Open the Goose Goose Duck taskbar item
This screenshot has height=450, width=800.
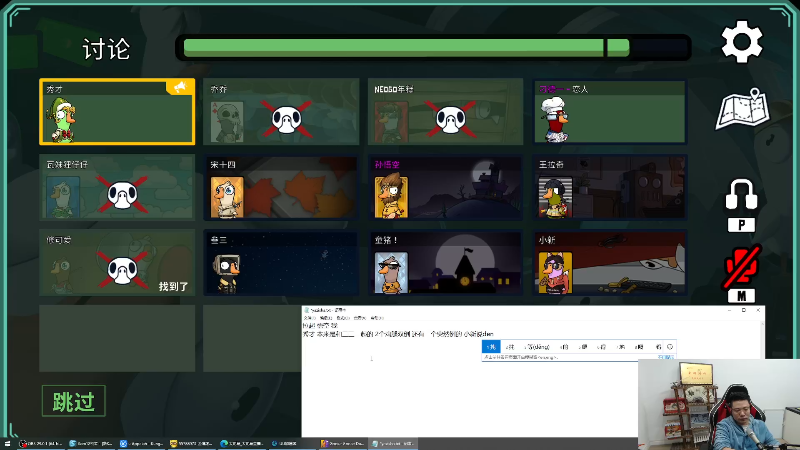[342, 443]
